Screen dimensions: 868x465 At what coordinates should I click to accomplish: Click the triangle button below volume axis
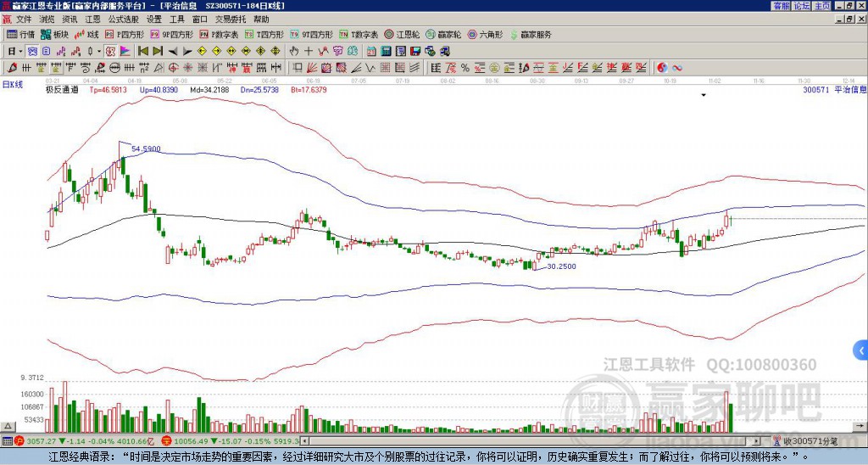8,426
